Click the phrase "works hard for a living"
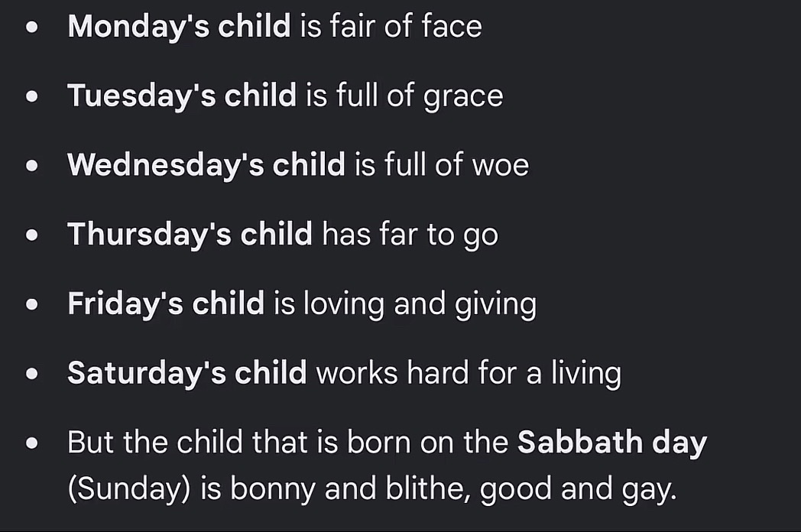801x532 pixels. pyautogui.click(x=469, y=374)
